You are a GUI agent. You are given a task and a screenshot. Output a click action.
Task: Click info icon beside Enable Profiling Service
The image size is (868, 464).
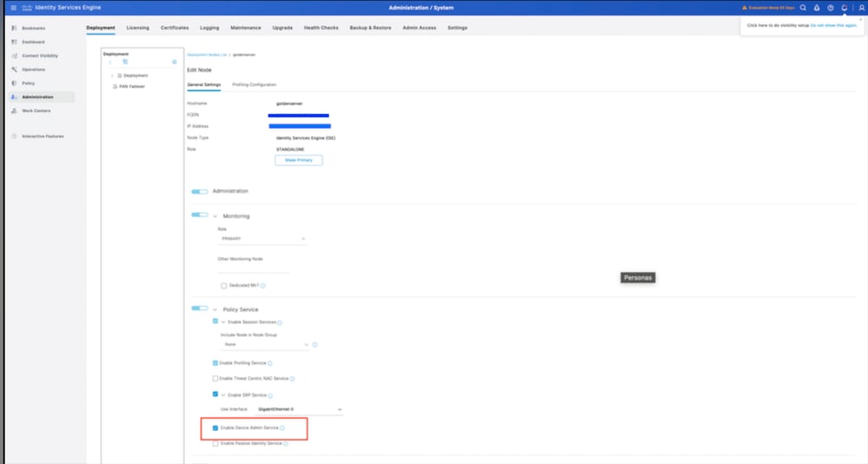270,363
